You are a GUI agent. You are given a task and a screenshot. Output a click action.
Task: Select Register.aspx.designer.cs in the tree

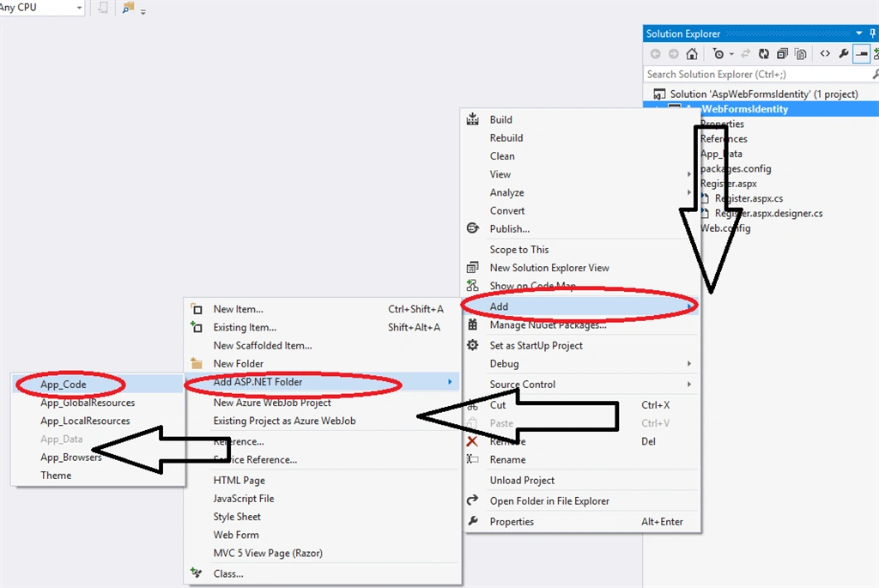coord(768,213)
